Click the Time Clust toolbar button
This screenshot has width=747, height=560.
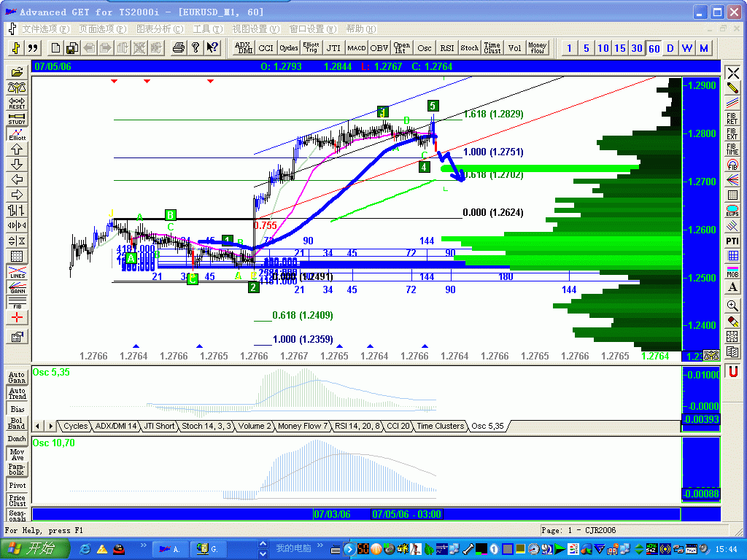pos(492,47)
